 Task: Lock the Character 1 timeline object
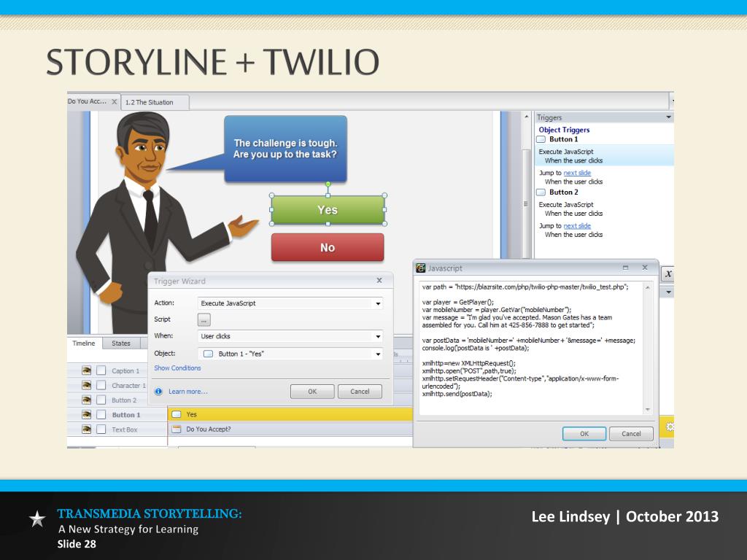[101, 385]
